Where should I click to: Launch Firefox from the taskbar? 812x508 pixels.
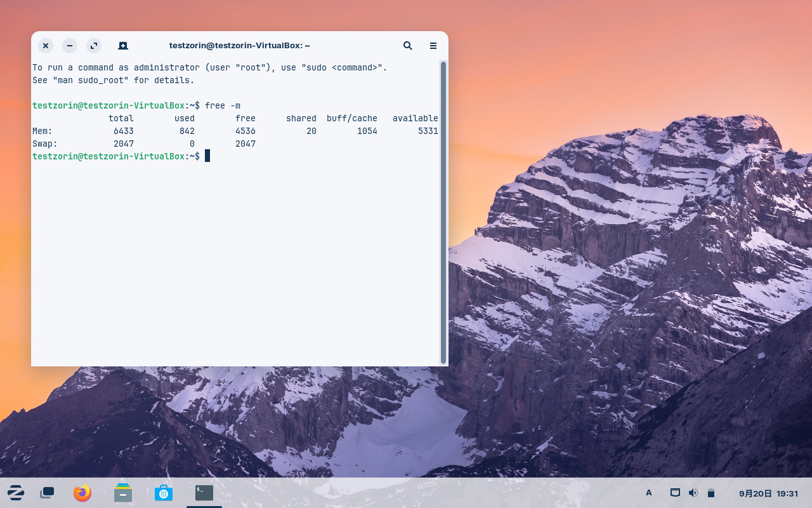tap(82, 493)
